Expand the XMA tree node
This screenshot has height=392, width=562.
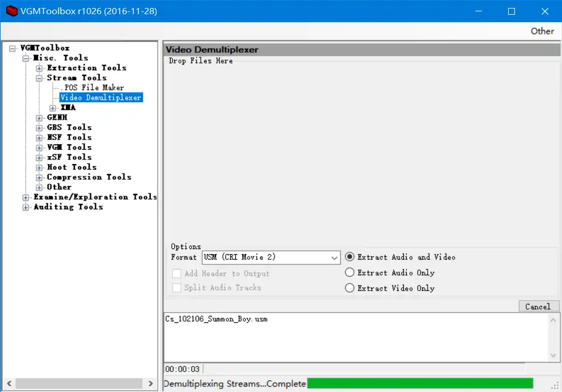[x=53, y=108]
